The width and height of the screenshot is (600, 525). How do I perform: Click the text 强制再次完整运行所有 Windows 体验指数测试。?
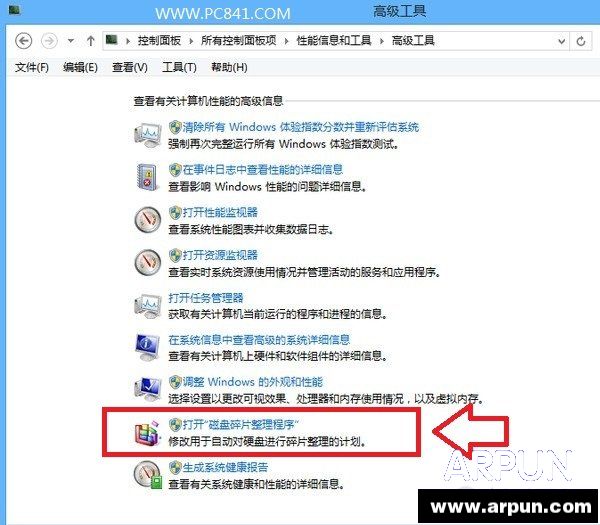pos(284,144)
